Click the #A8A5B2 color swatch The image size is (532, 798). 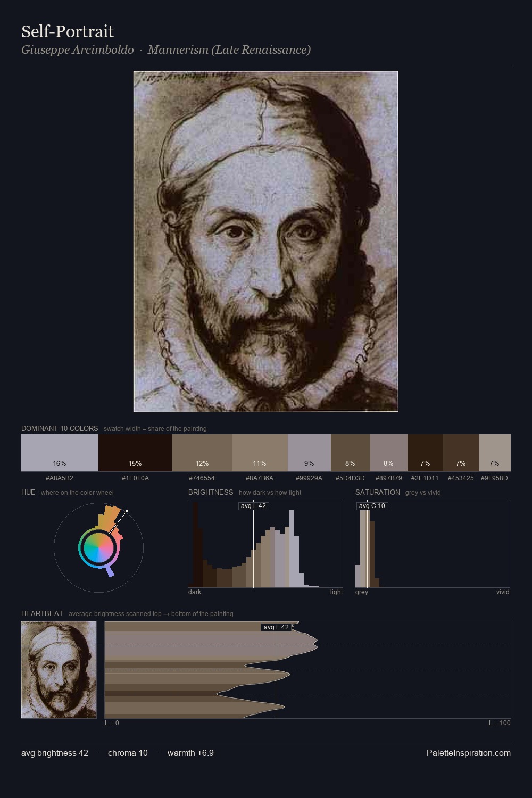[60, 453]
